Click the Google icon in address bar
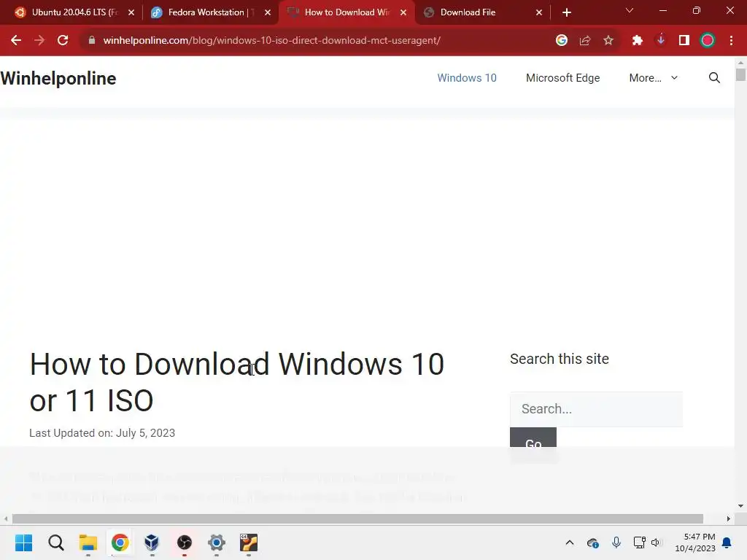This screenshot has width=747, height=560. click(562, 41)
